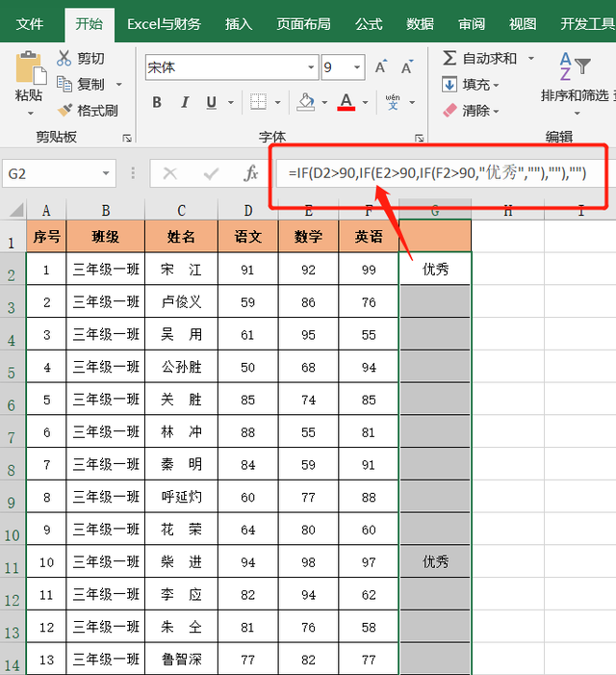The height and width of the screenshot is (675, 616).
Task: Click the increase font size icon
Action: click(x=381, y=67)
